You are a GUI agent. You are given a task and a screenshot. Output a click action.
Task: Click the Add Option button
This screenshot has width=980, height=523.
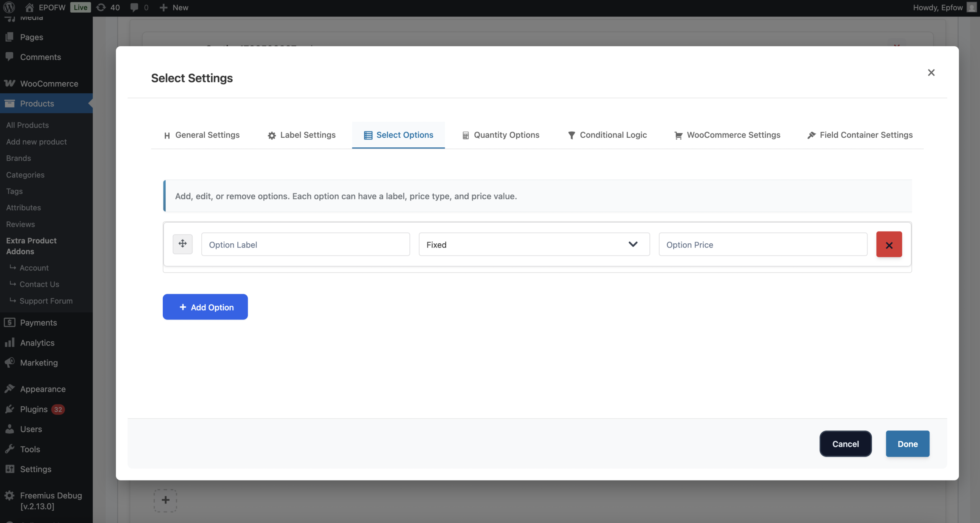click(205, 307)
